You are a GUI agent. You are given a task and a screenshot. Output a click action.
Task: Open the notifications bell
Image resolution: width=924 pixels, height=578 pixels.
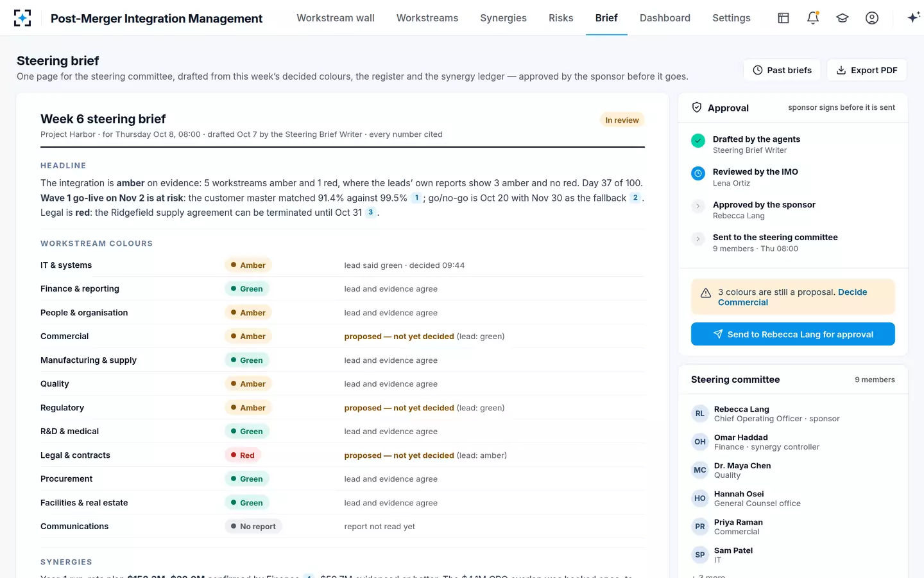tap(813, 18)
